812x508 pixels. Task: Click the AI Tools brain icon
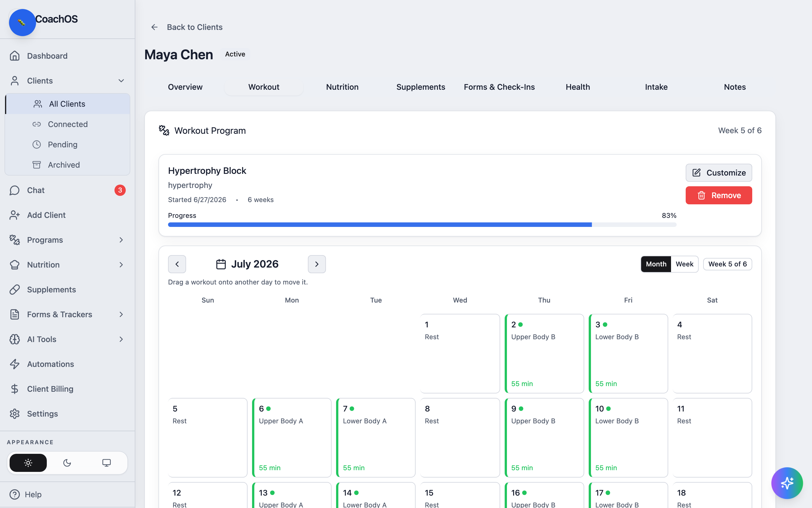(14, 339)
